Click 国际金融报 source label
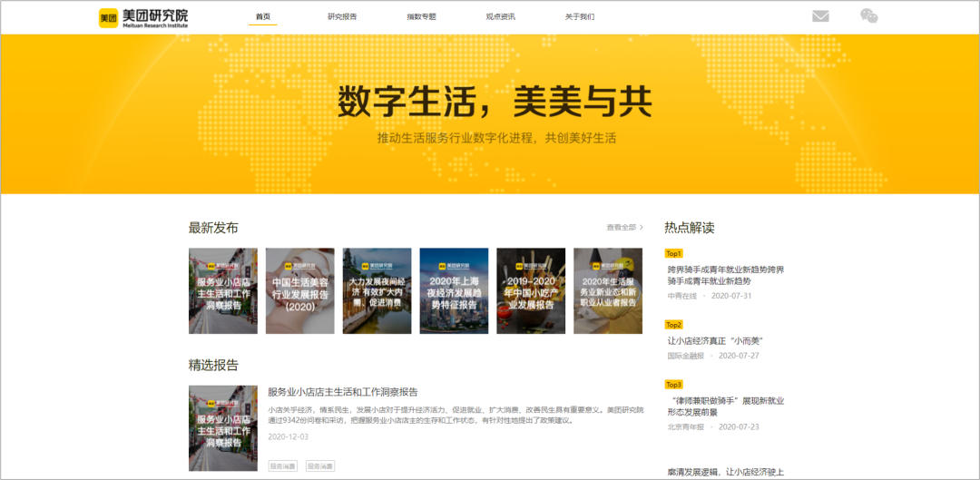 coord(686,356)
